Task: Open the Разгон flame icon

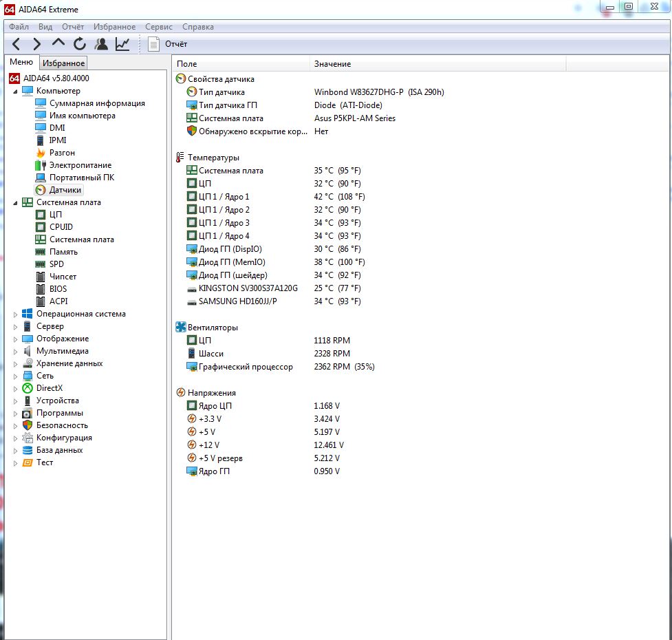Action: click(x=41, y=153)
